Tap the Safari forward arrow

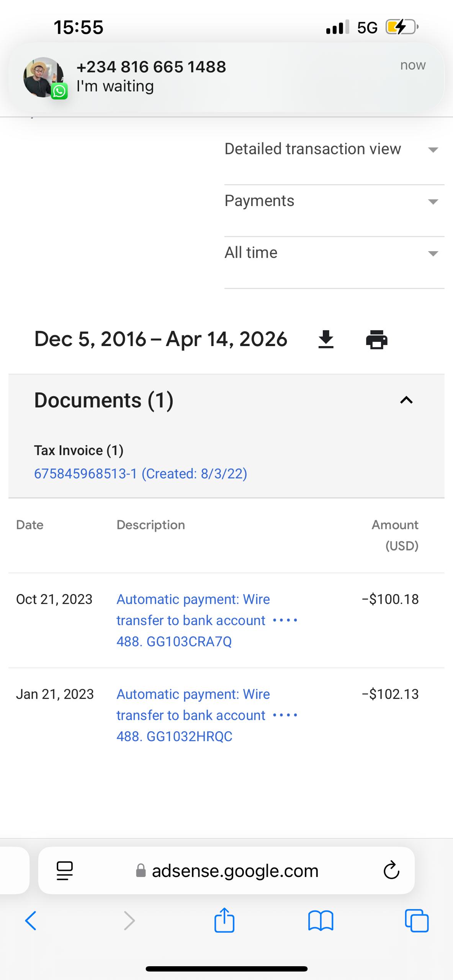point(129,920)
